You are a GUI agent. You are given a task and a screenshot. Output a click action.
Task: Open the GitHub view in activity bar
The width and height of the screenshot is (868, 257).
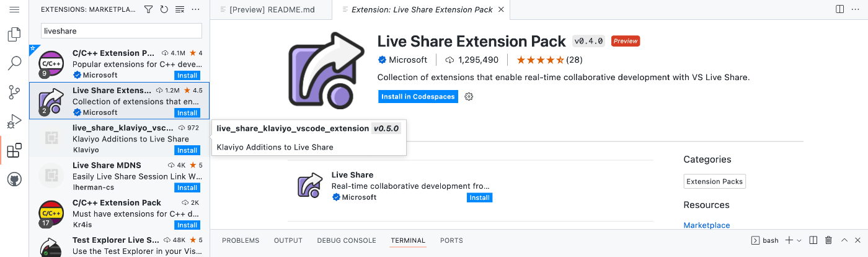click(x=14, y=180)
